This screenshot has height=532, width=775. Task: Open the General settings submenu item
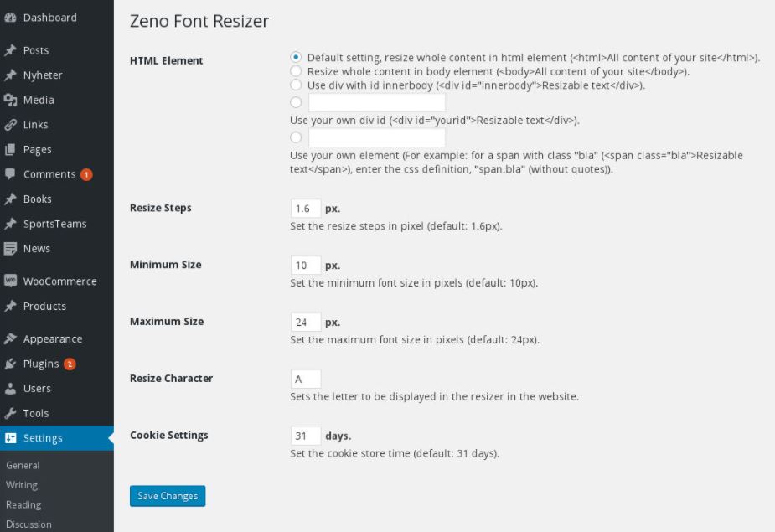[x=23, y=465]
